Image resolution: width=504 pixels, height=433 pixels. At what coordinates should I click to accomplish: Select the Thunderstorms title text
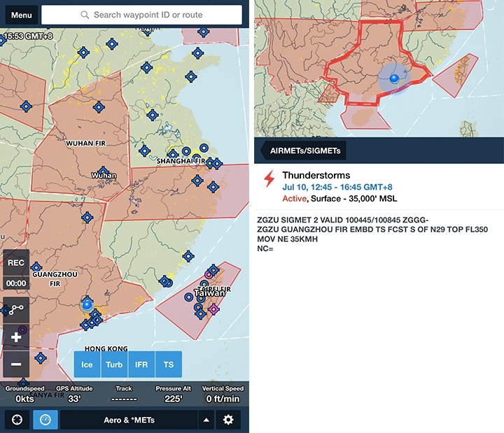click(316, 175)
